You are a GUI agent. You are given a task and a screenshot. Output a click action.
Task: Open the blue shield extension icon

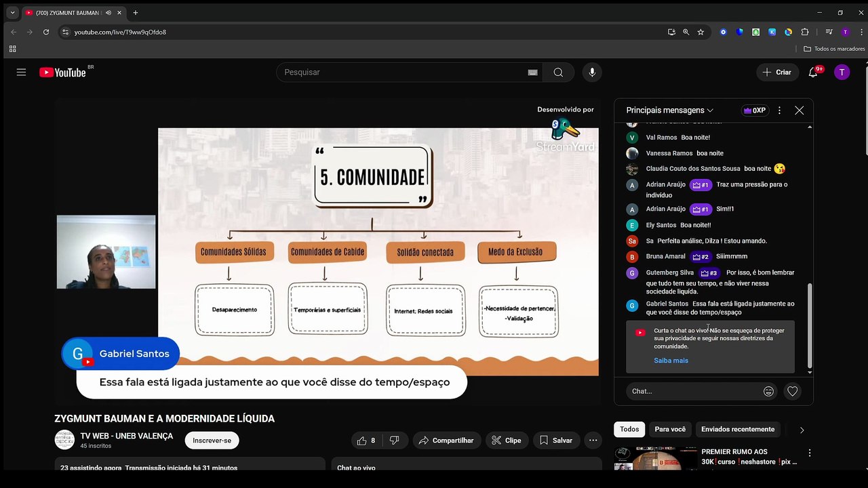(x=740, y=32)
